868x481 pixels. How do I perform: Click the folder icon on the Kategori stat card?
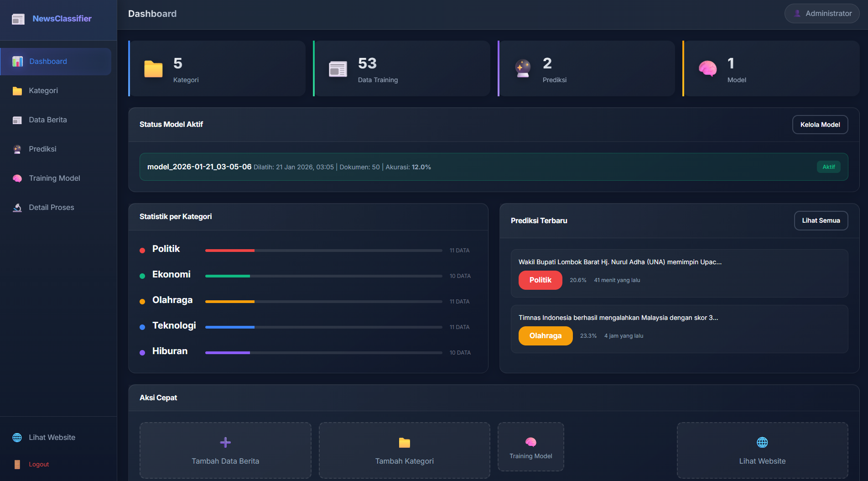coord(153,69)
